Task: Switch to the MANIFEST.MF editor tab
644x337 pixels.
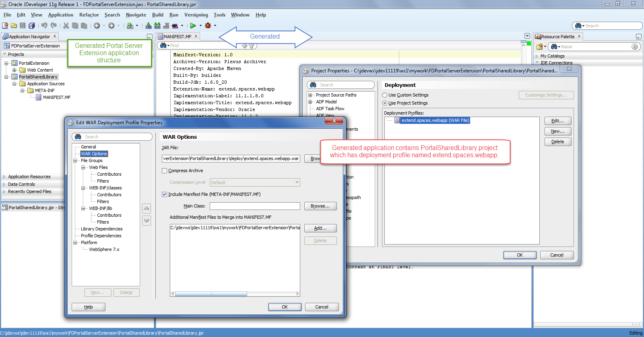Action: tap(177, 37)
